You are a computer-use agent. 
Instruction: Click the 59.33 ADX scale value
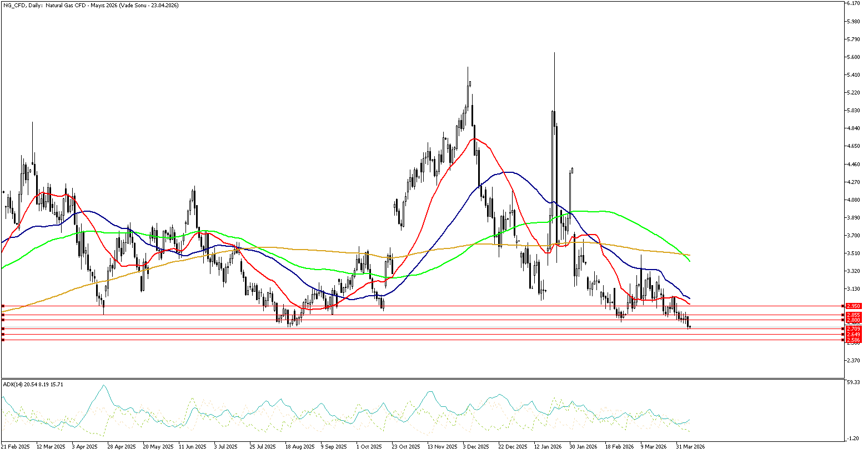[x=854, y=382]
